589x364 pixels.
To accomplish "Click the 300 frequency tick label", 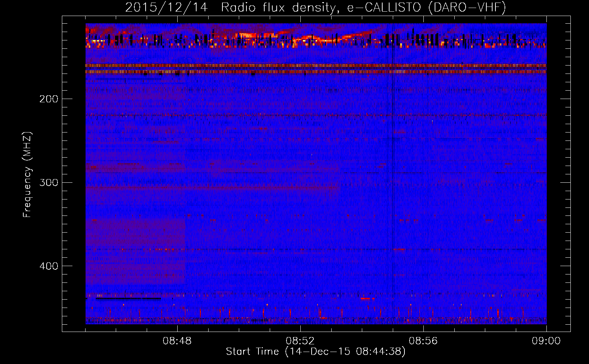I will pos(49,182).
